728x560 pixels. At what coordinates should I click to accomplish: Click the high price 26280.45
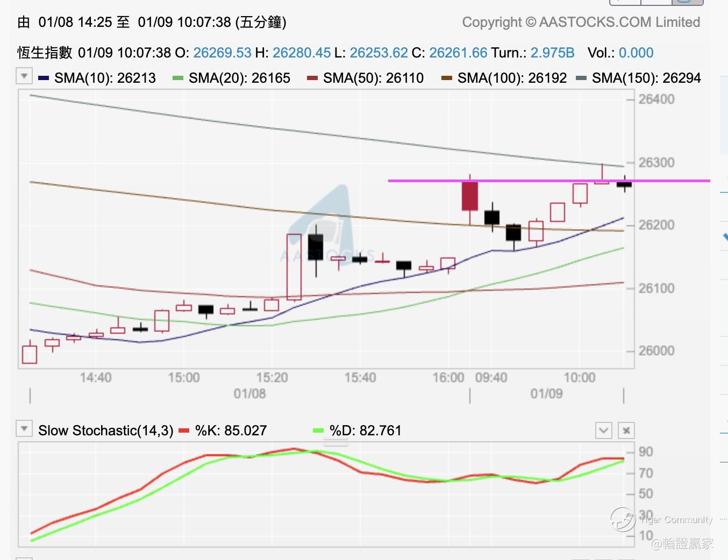302,53
